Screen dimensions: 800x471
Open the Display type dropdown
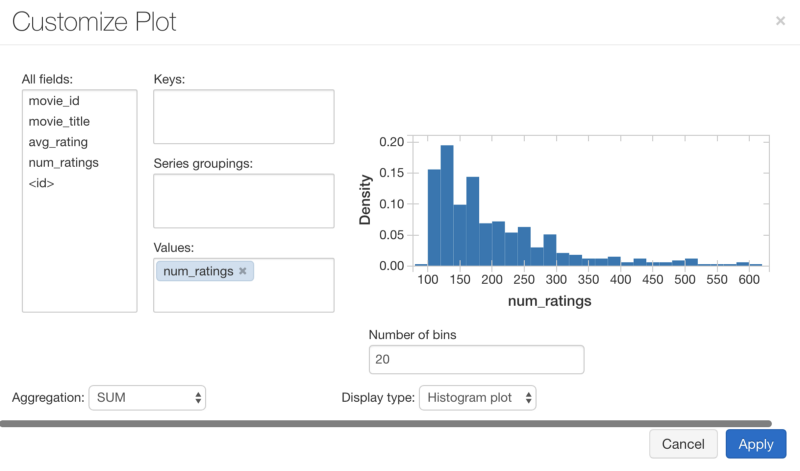477,398
